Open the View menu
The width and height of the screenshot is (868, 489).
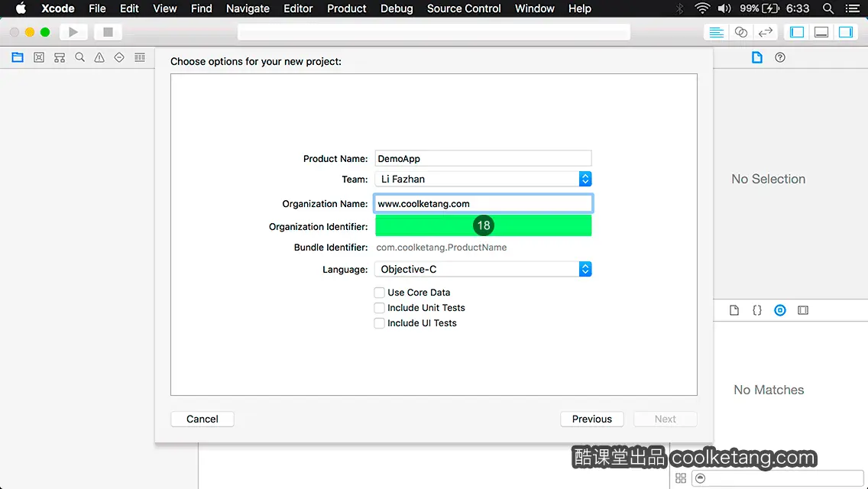click(164, 8)
